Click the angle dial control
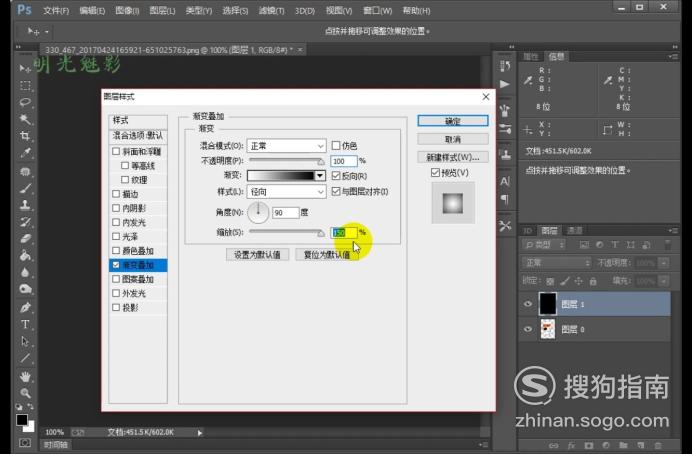The width and height of the screenshot is (692, 454). (258, 212)
